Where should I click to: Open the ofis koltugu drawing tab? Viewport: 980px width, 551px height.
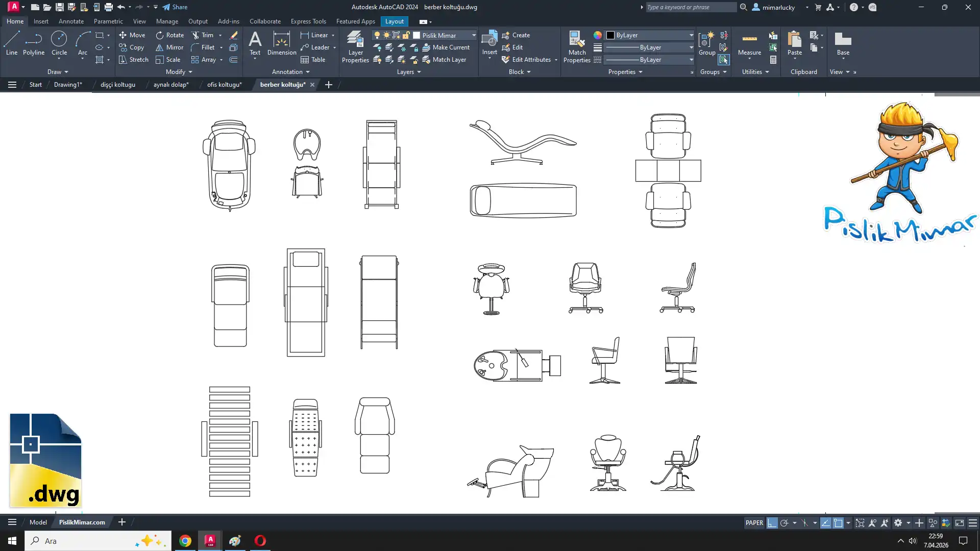point(224,85)
